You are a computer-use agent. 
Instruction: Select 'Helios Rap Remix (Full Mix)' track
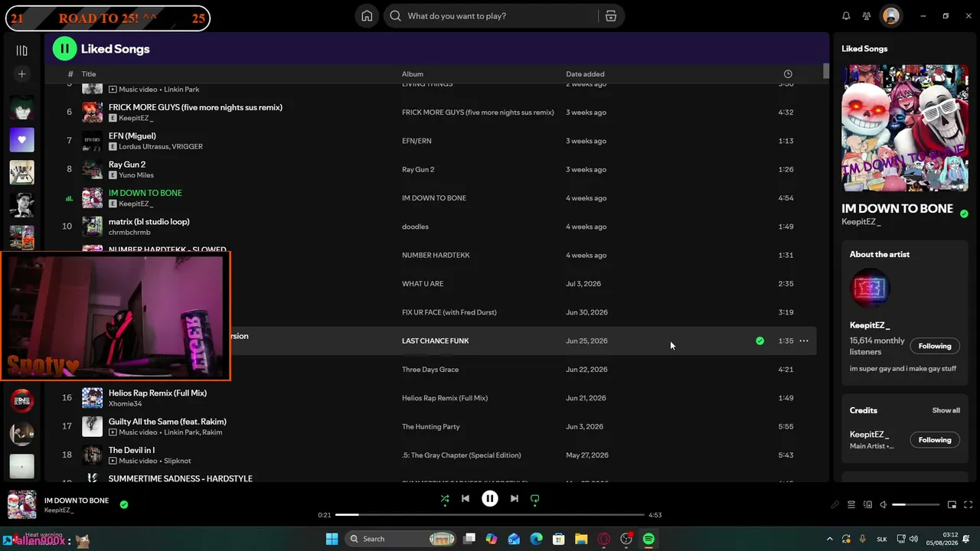click(158, 393)
